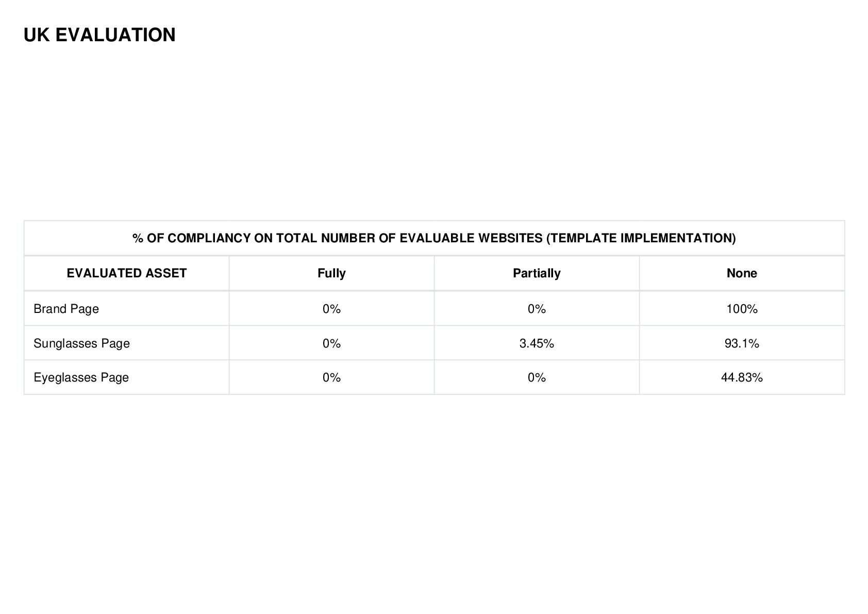Select the Eyeglasses Page row label
Screen dimensions: 868x614
tap(81, 377)
